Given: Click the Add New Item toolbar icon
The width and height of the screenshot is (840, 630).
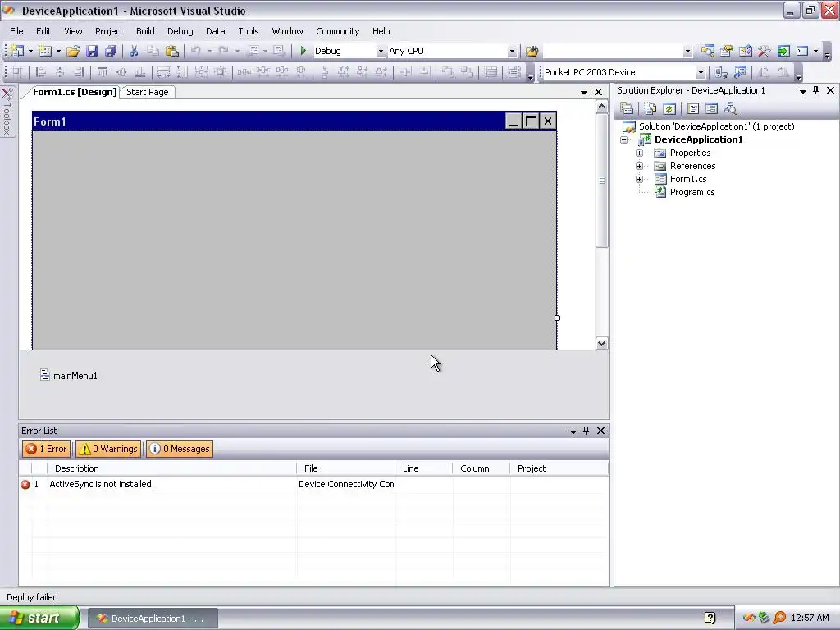Looking at the screenshot, I should coord(46,51).
